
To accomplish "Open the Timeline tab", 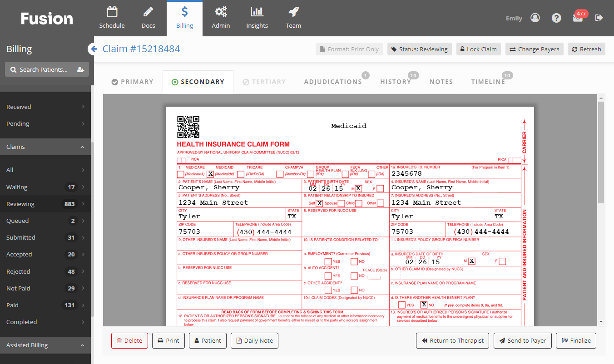I will 488,81.
